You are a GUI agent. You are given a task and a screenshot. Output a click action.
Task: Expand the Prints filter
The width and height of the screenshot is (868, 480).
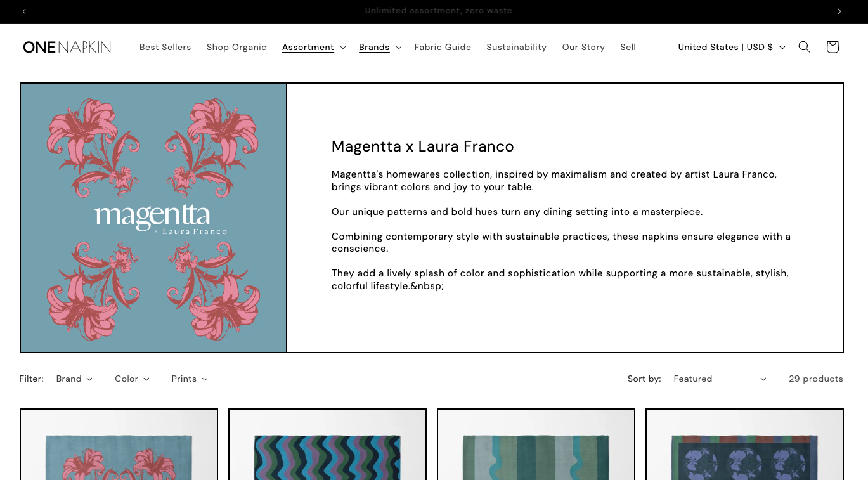pos(190,379)
